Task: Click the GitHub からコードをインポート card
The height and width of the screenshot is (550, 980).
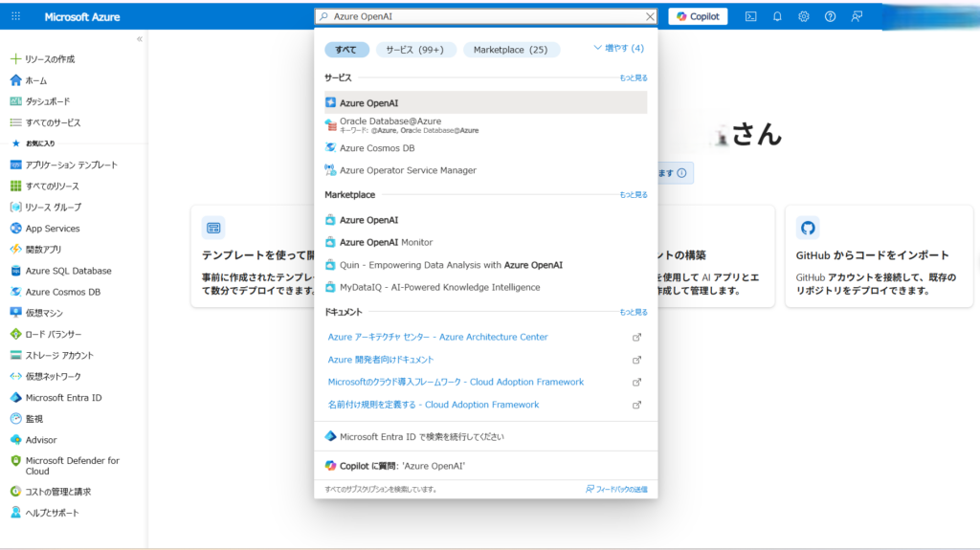Action: [x=879, y=256]
